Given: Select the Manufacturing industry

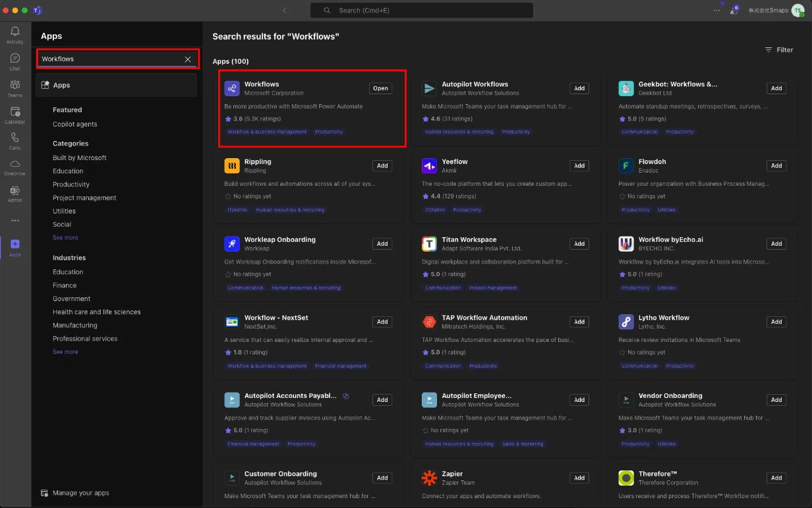Looking at the screenshot, I should point(74,325).
